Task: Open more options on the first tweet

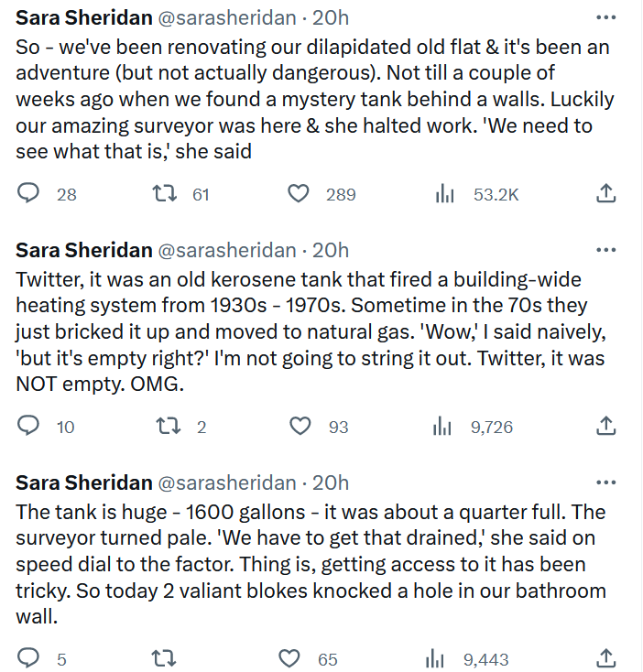Action: [605, 17]
